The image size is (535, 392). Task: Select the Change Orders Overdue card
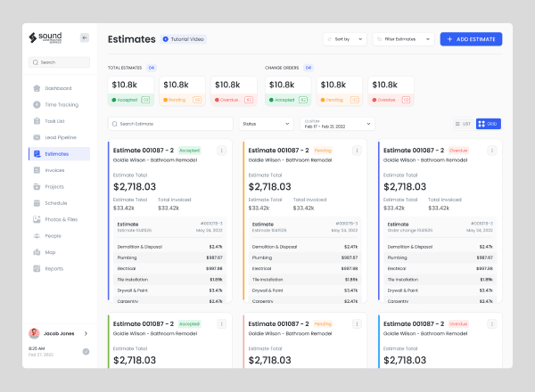391,92
